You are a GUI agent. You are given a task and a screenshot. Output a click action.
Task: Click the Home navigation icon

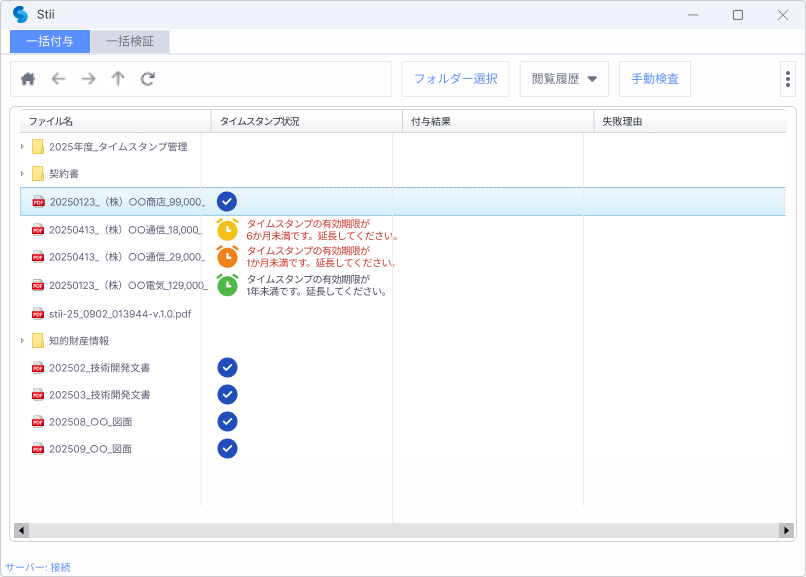point(28,79)
